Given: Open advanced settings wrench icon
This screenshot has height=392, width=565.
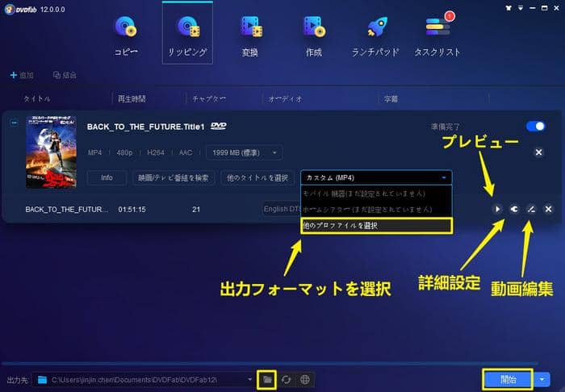Looking at the screenshot, I should [x=513, y=209].
